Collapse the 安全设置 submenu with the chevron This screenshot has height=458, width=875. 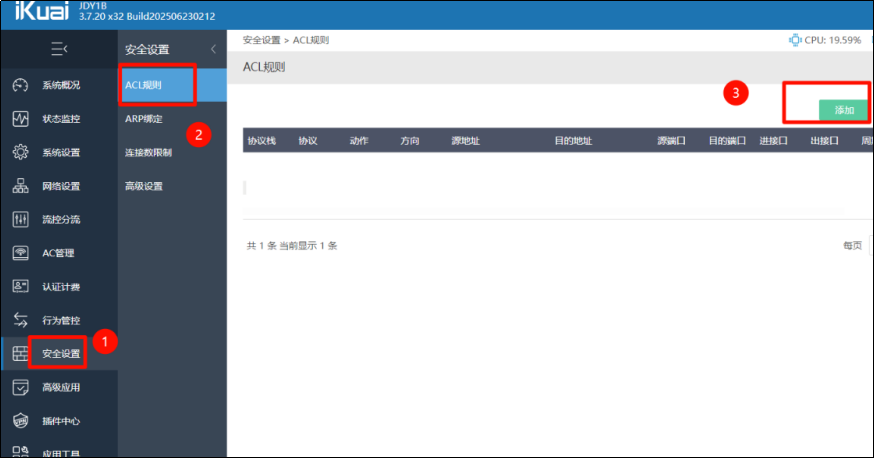(x=213, y=49)
